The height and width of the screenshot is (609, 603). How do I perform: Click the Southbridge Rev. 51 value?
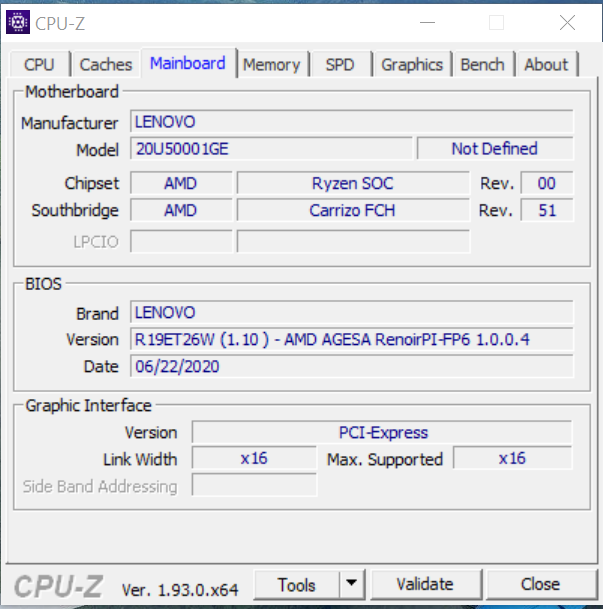tap(546, 210)
